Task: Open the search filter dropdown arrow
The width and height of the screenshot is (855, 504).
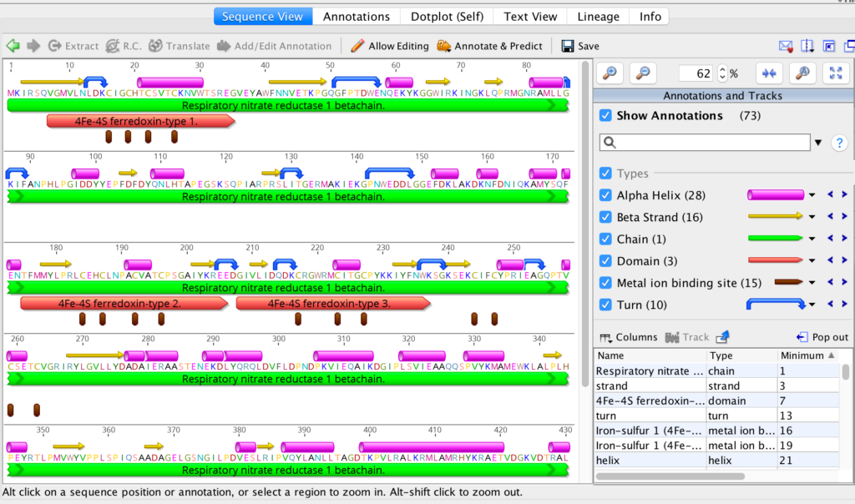Action: (x=819, y=143)
